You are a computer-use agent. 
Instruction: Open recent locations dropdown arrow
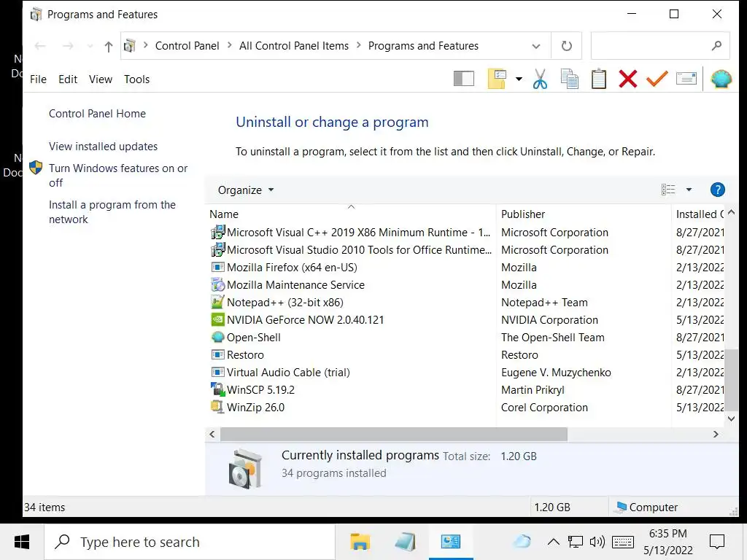[x=90, y=46]
